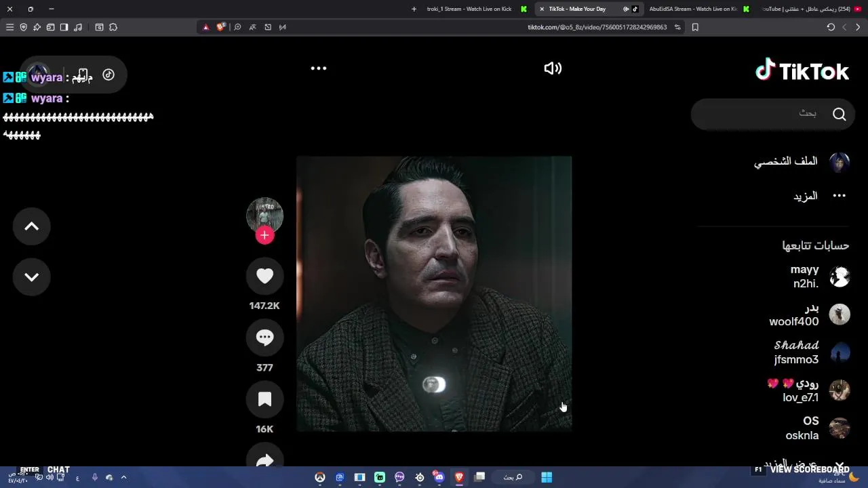Click the video player frame
This screenshot has width=868, height=488.
point(434,293)
